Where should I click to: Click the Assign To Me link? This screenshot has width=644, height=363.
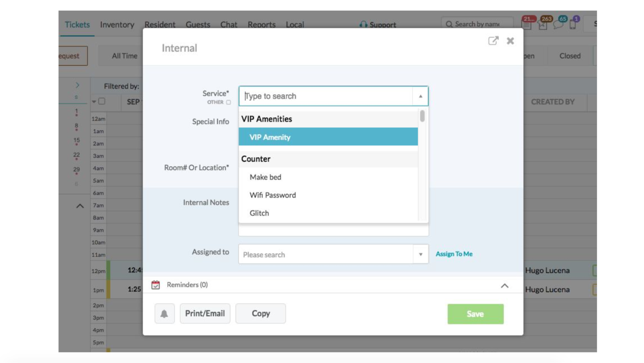click(454, 254)
